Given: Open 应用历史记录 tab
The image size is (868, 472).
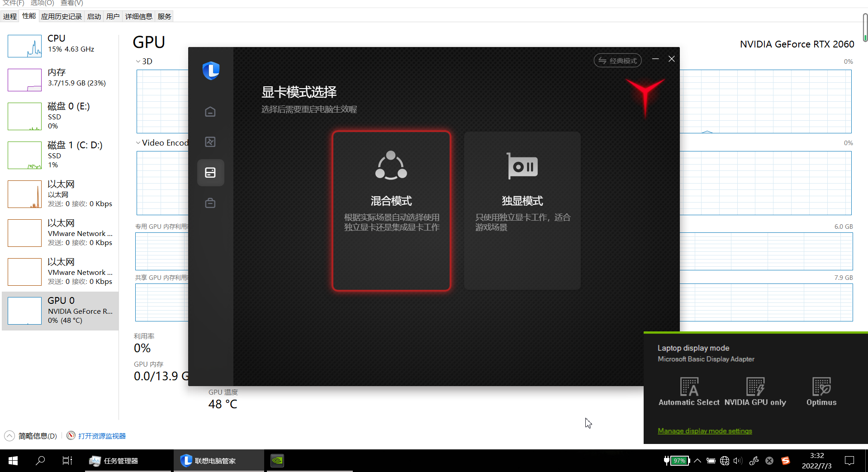Looking at the screenshot, I should 62,17.
